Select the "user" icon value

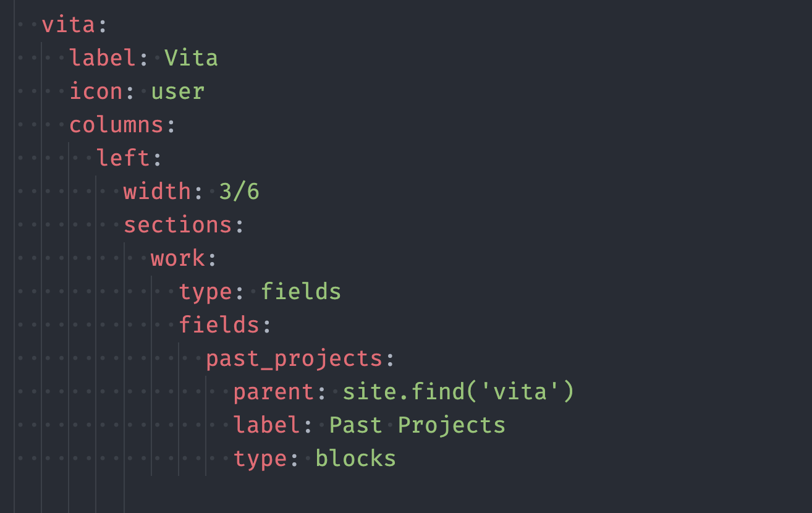coord(177,91)
